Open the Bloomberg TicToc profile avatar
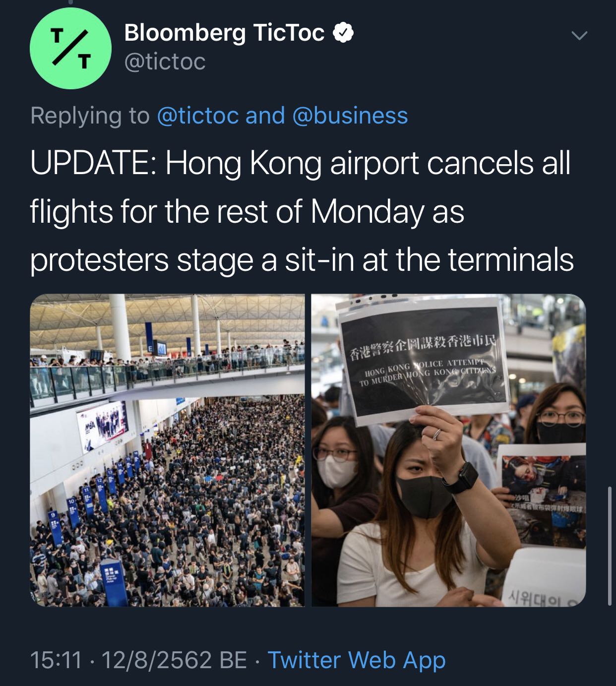This screenshot has height=686, width=616. click(x=70, y=48)
